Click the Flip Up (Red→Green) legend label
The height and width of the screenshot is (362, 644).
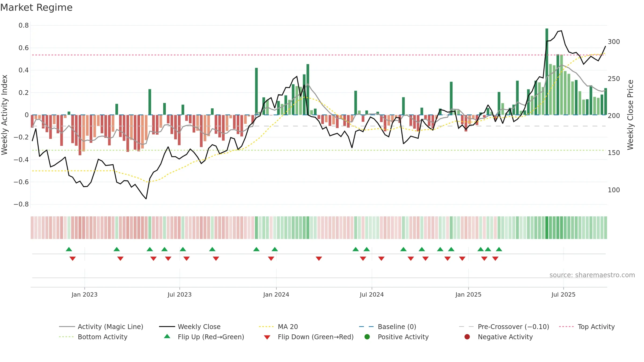tap(211, 337)
